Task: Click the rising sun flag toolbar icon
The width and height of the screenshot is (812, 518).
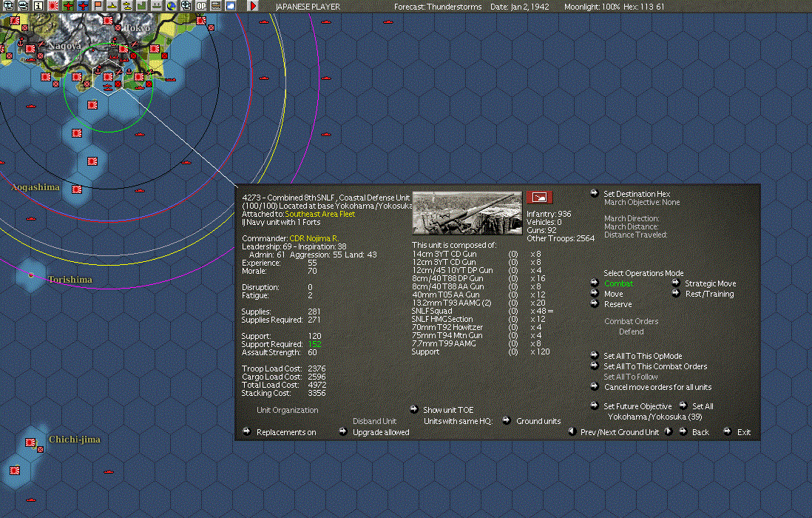Action: click(x=53, y=6)
